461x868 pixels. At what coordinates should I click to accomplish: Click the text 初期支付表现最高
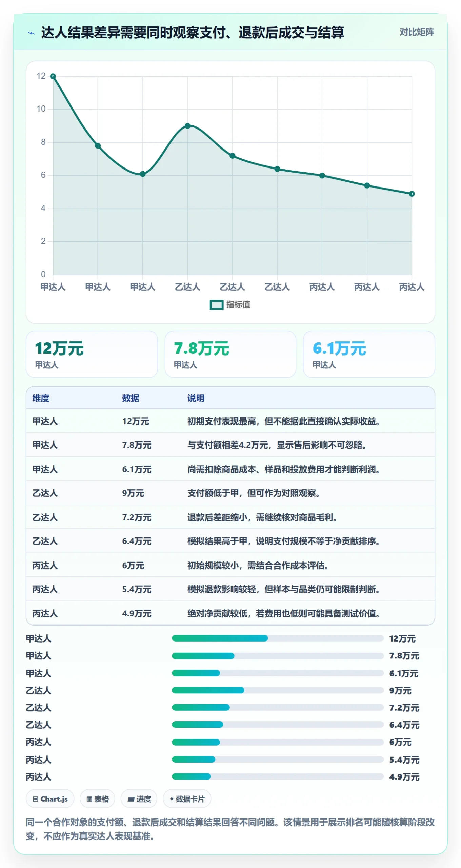[221, 421]
